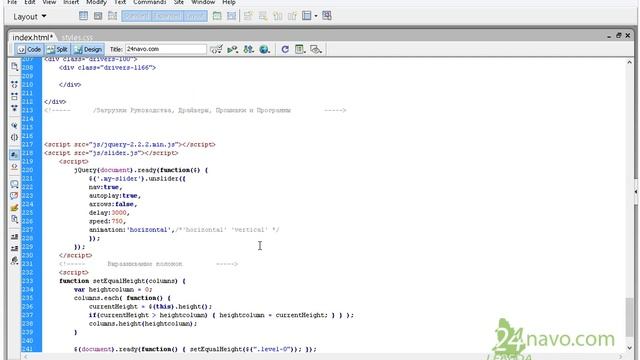This screenshot has width=640, height=360.
Task: Click the jquery-2.2.2.min.js script line
Action: click(x=130, y=144)
